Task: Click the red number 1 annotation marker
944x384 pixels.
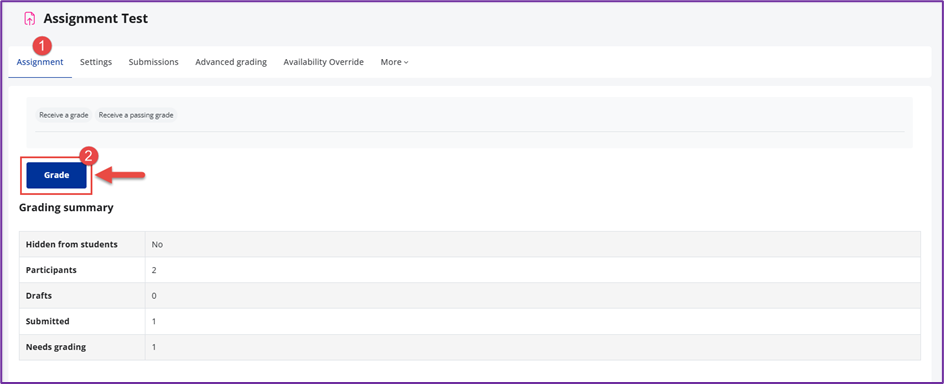Action: [x=42, y=45]
